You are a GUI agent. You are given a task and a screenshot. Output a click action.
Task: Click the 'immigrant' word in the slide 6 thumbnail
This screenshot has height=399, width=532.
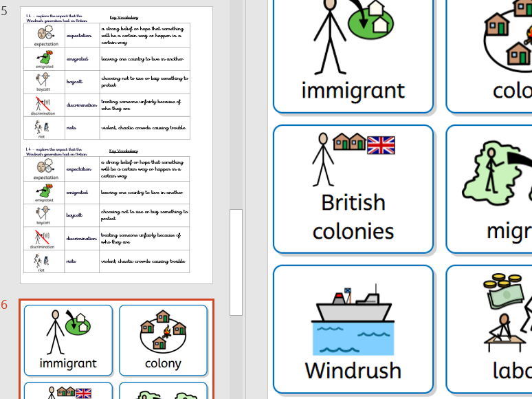tap(68, 363)
